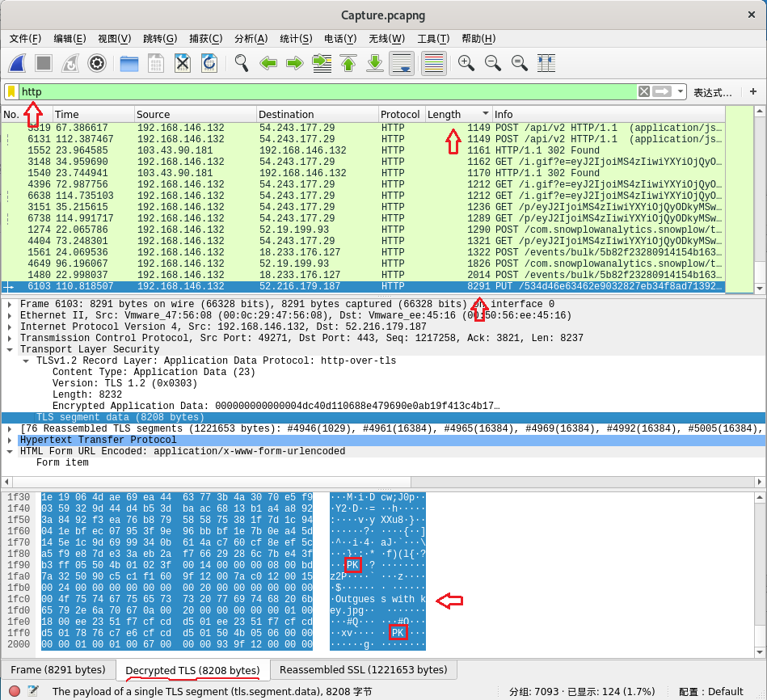Click the resize columns icon
Image resolution: width=767 pixels, height=700 pixels.
[546, 63]
